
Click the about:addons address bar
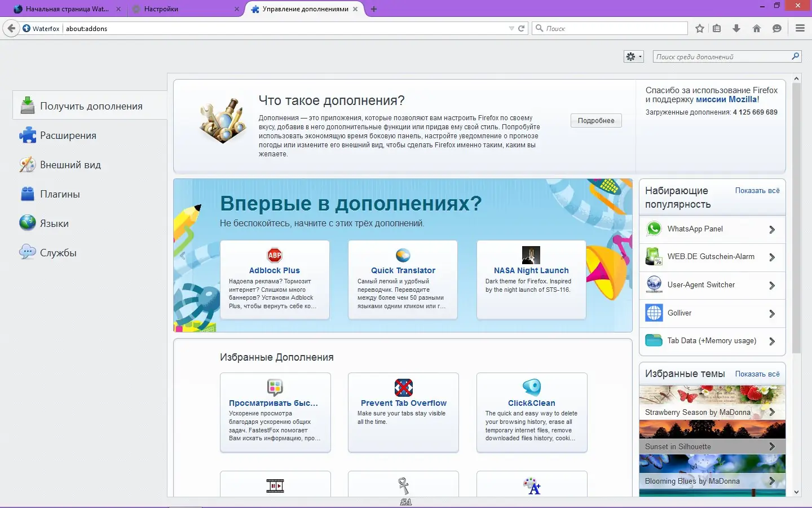[x=285, y=28]
